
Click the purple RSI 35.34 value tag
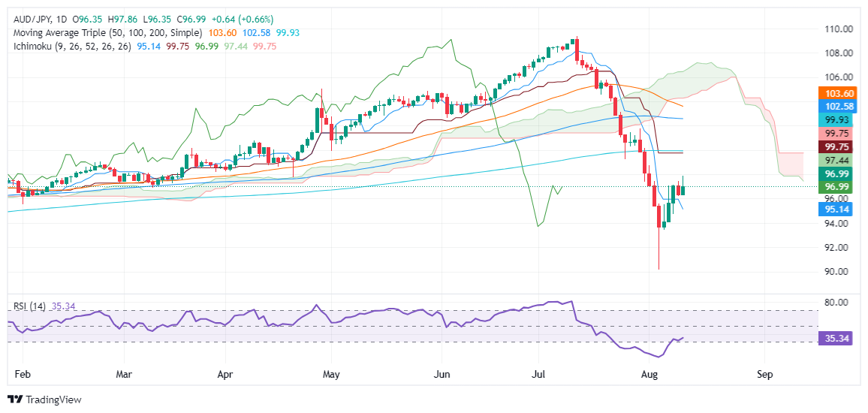pyautogui.click(x=839, y=338)
